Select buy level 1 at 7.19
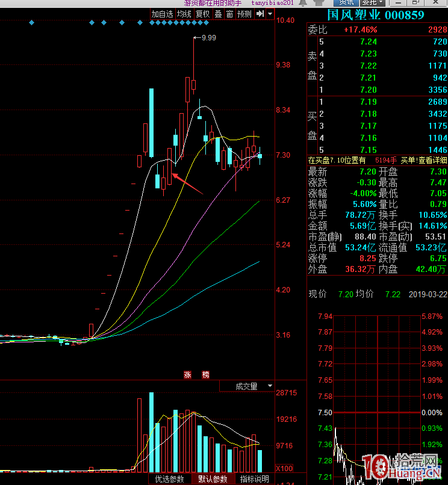Viewport: 448px width, 485px height. pos(378,102)
